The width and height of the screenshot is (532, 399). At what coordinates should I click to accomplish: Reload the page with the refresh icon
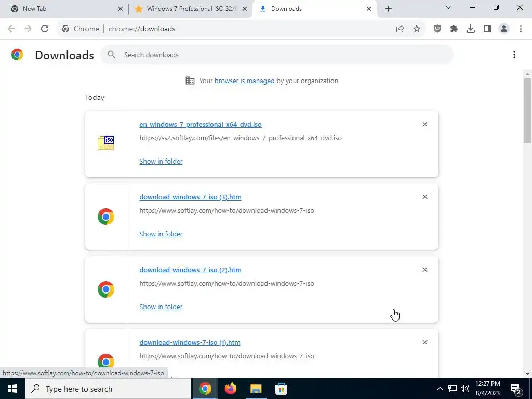[45, 29]
